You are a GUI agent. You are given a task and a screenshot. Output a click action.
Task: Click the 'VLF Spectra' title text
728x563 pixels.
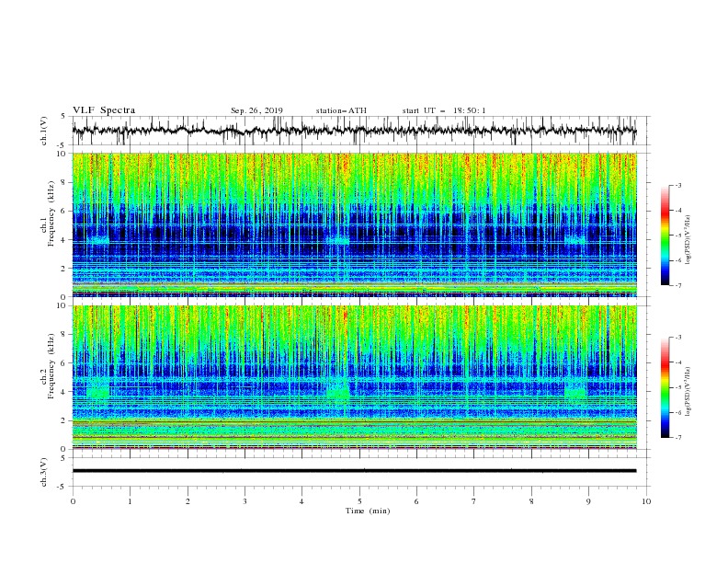click(104, 110)
